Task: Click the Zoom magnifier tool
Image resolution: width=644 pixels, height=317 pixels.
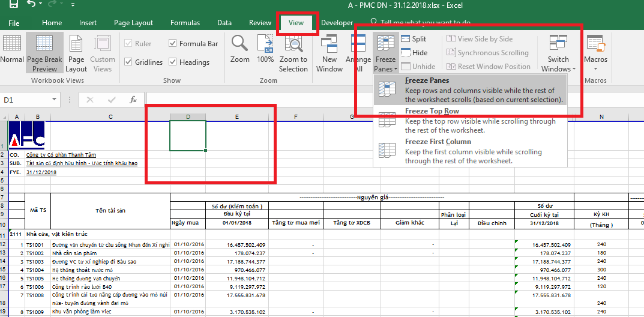Action: click(239, 49)
